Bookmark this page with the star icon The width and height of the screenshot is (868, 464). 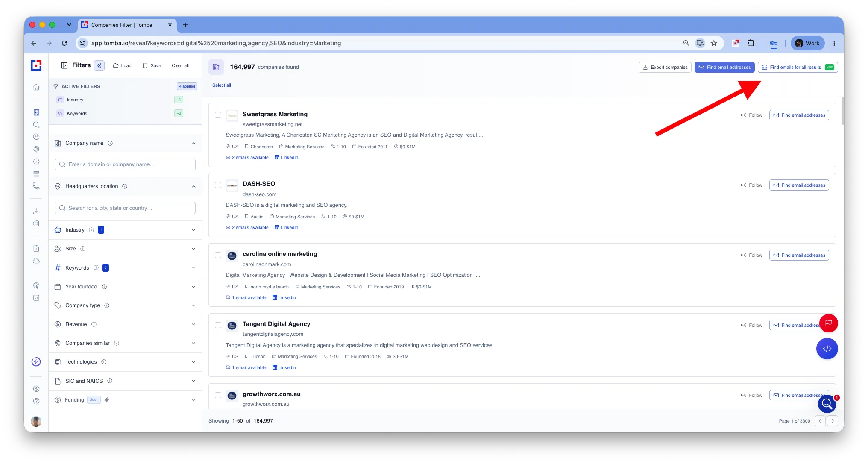(714, 43)
